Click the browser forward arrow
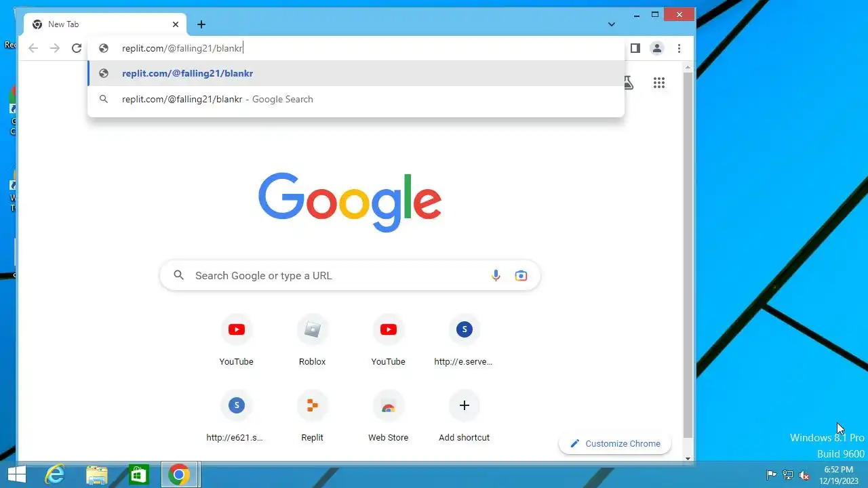 [55, 48]
